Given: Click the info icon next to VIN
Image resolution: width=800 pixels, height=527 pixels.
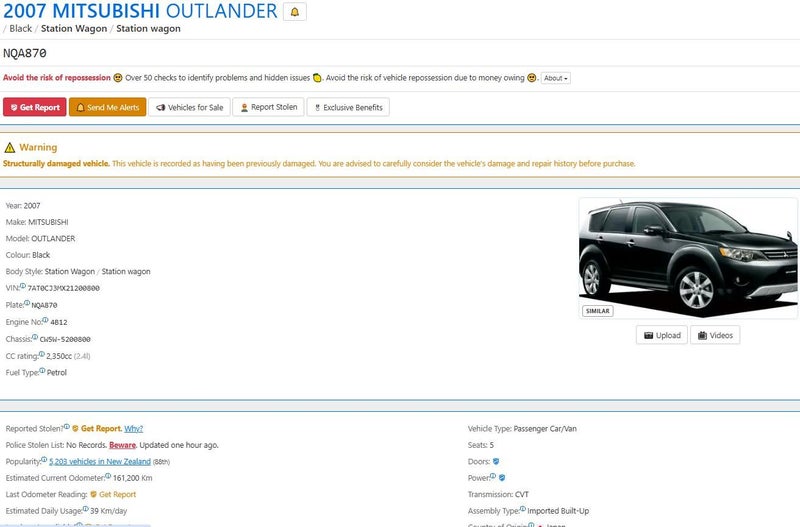Looking at the screenshot, I should click(x=23, y=287).
